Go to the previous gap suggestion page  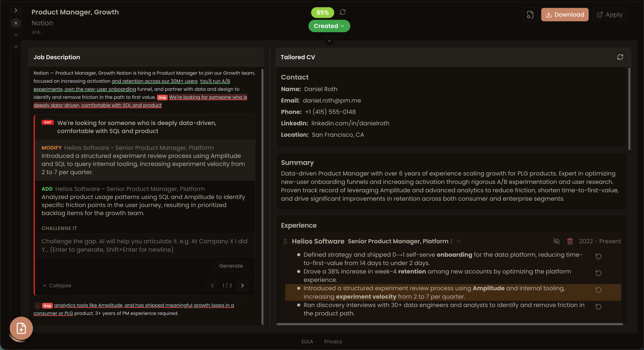212,286
